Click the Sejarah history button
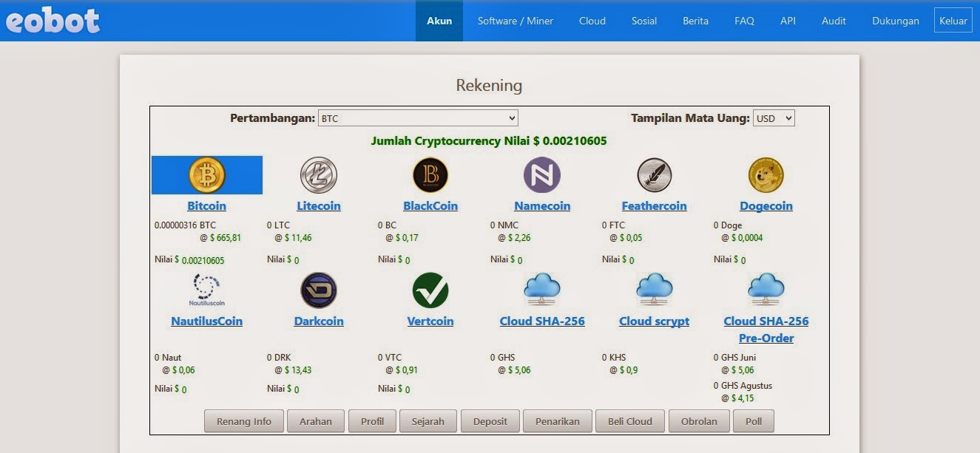Image resolution: width=980 pixels, height=453 pixels. pyautogui.click(x=428, y=421)
